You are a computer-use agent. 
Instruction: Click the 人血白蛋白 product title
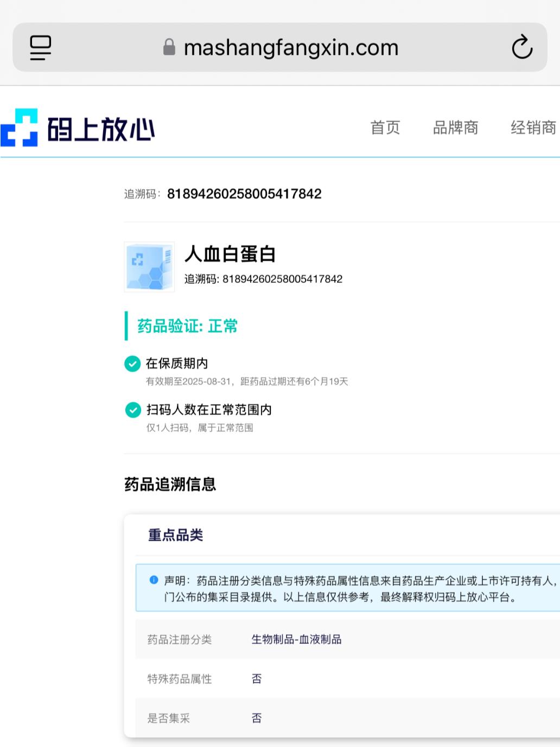tap(230, 254)
